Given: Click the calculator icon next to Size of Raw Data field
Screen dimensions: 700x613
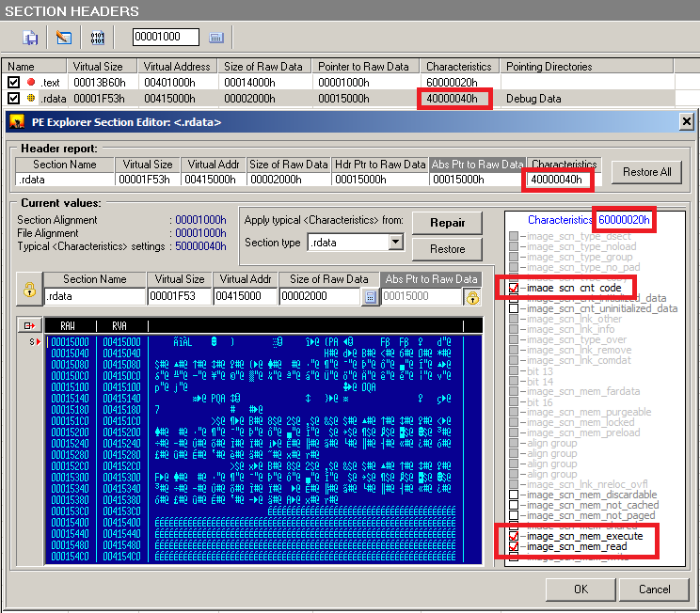Looking at the screenshot, I should tap(370, 296).
